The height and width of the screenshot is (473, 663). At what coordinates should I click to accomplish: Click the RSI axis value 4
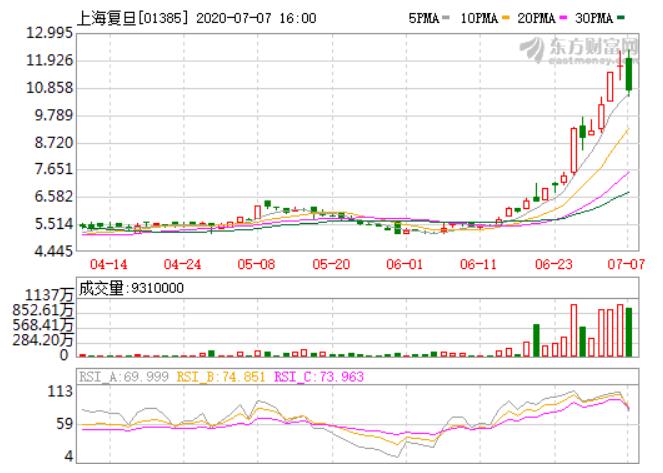click(69, 457)
